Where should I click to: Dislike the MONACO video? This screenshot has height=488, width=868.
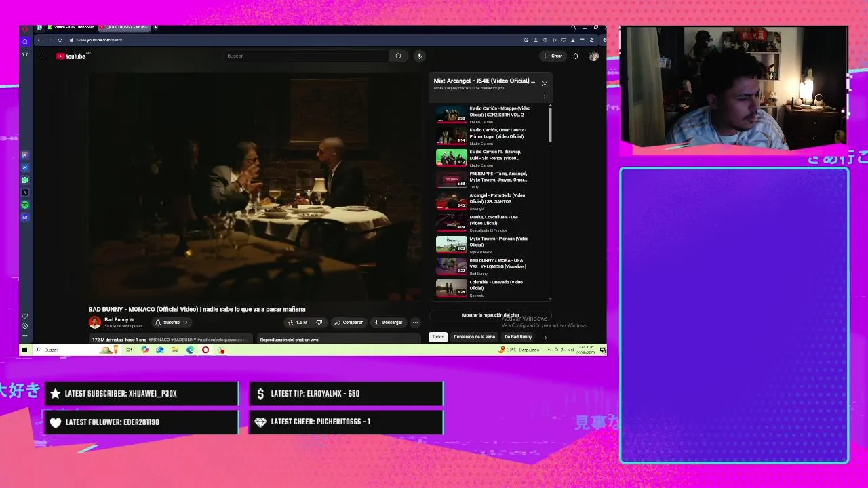(319, 323)
